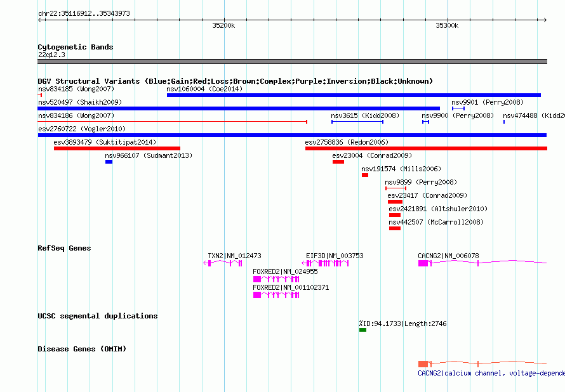Click the 35300k ruler label
The height and width of the screenshot is (392, 565).
pyautogui.click(x=447, y=25)
